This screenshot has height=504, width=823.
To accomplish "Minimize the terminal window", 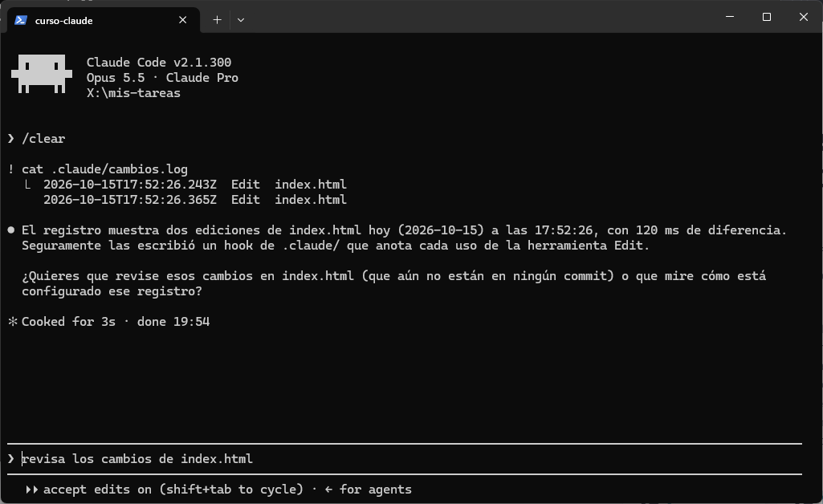I will [730, 17].
